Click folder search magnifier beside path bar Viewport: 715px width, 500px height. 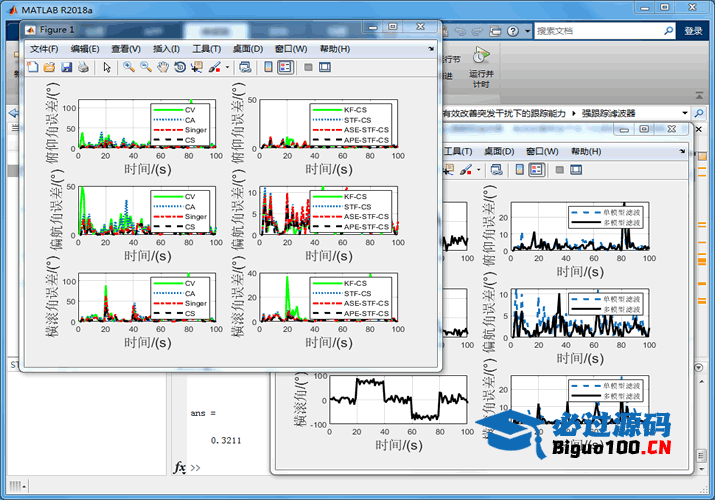tap(699, 113)
